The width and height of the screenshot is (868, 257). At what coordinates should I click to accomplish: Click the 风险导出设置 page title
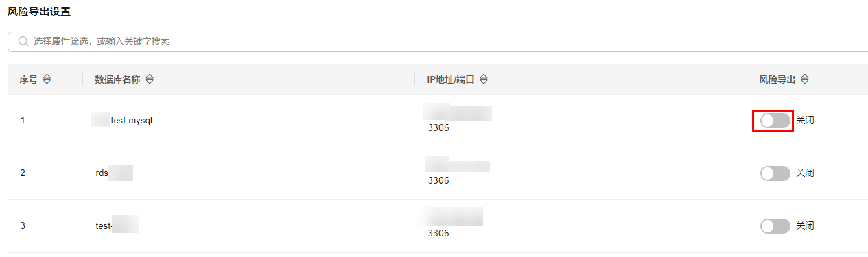[39, 12]
